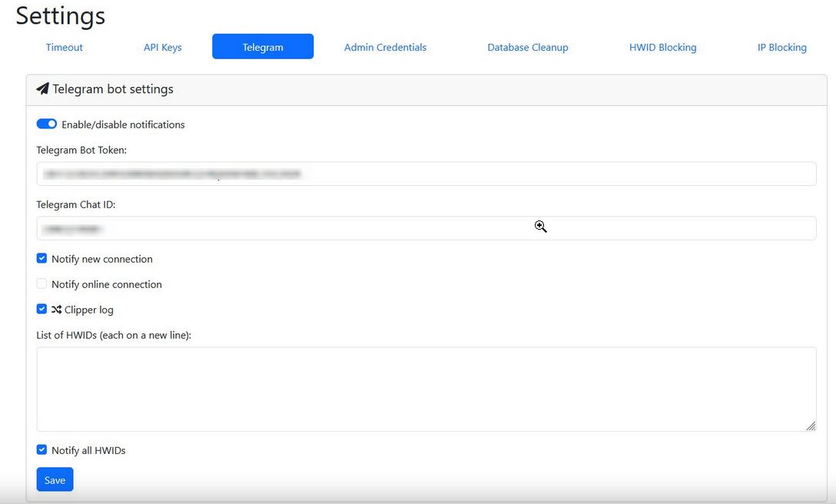Click the Settings page title
The width and height of the screenshot is (836, 504).
click(60, 15)
